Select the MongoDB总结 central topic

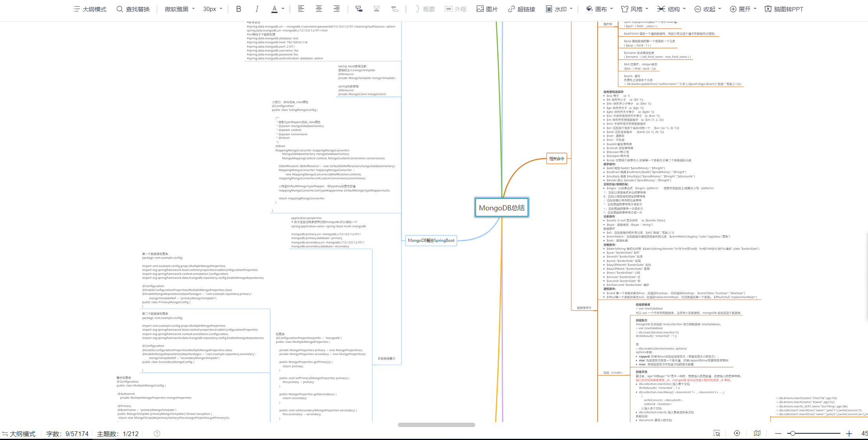point(502,208)
